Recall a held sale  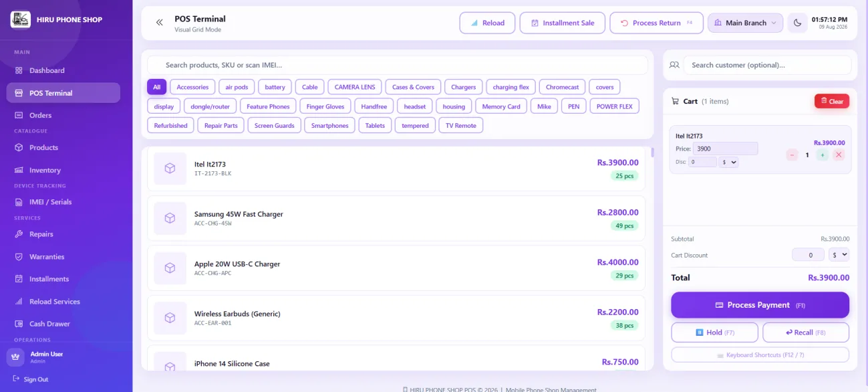pos(806,332)
